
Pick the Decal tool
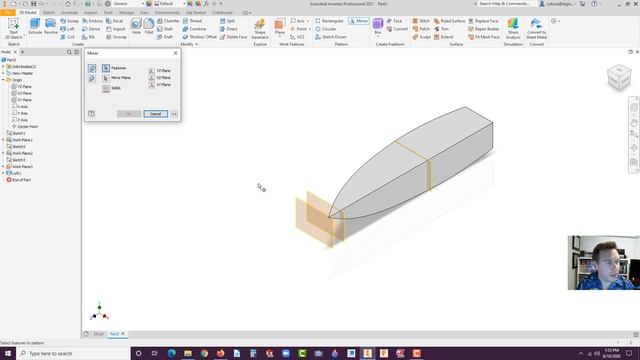[115, 21]
